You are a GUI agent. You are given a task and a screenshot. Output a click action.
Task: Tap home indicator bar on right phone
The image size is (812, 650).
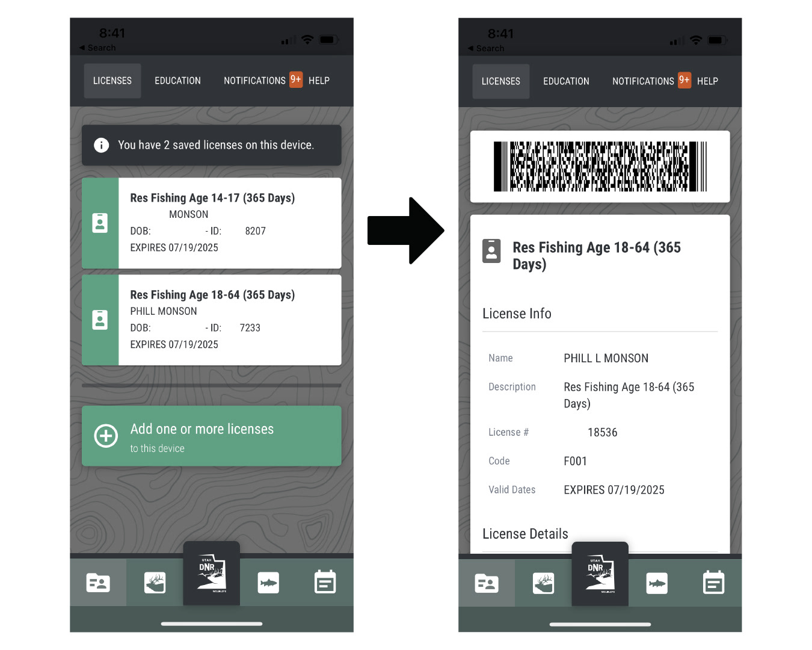pyautogui.click(x=600, y=624)
